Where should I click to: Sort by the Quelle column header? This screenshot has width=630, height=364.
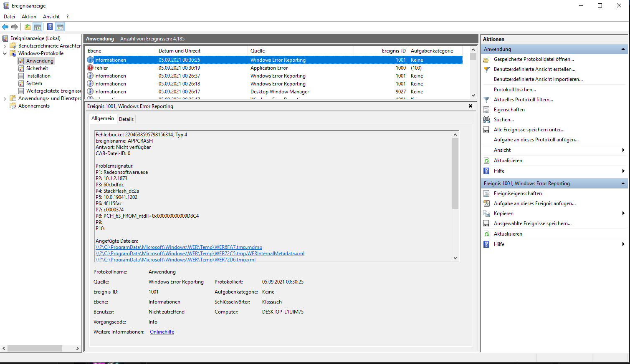point(301,51)
